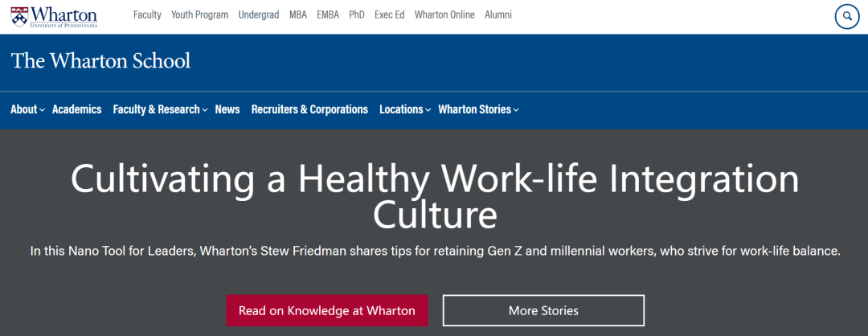Click the search magnifier icon
868x336 pixels.
(847, 17)
